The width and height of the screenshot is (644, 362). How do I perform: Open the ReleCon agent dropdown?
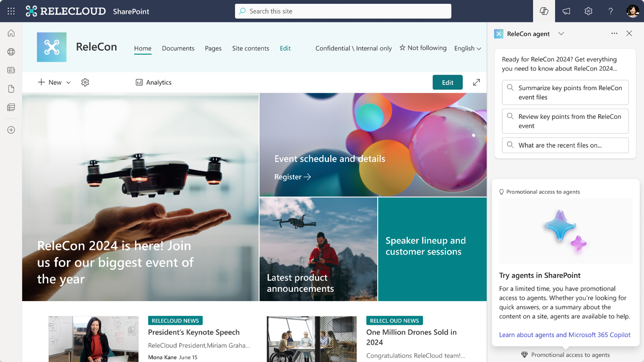click(x=562, y=33)
